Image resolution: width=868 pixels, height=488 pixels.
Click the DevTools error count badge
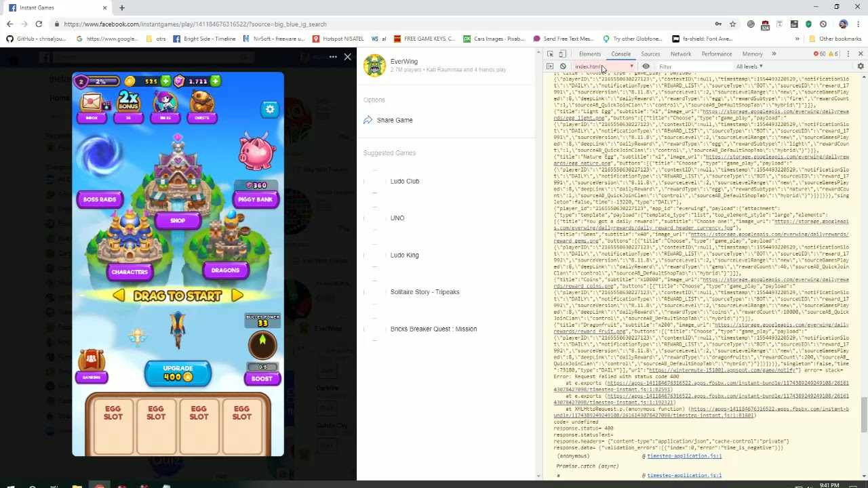tap(821, 54)
